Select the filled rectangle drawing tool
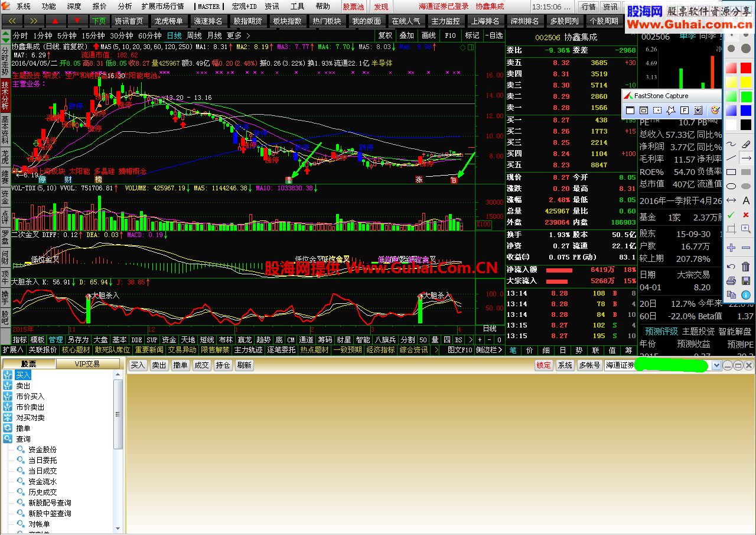Screen dimensions: 756x535 tap(746, 172)
